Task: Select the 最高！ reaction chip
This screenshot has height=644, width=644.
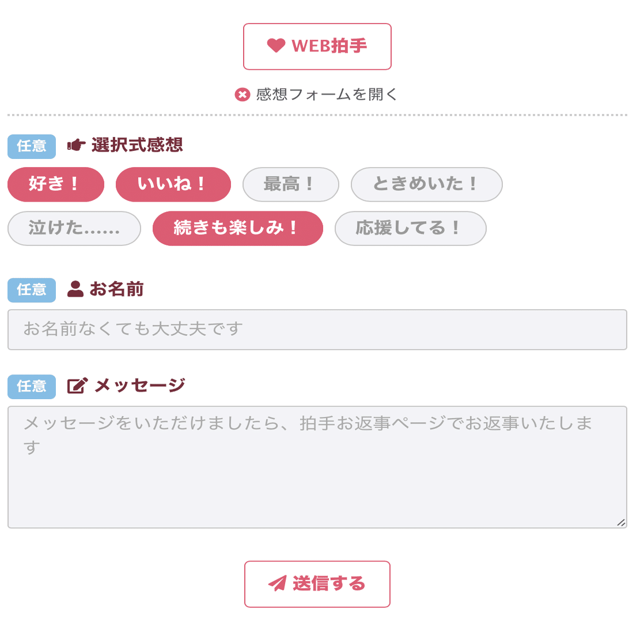Action: tap(290, 184)
